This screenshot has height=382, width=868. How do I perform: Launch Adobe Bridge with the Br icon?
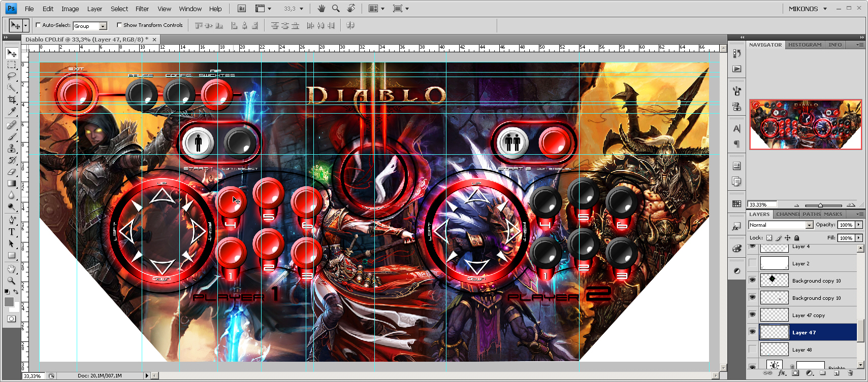[242, 9]
